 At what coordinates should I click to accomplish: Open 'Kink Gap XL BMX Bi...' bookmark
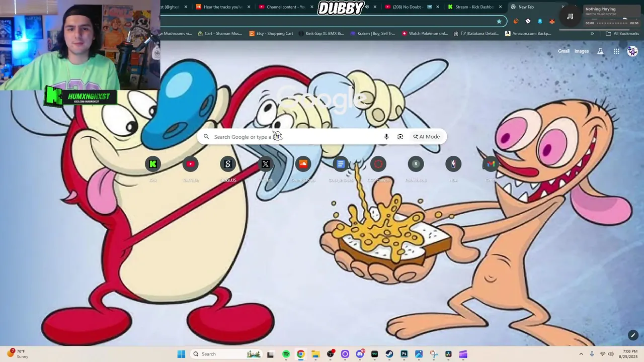(x=321, y=34)
